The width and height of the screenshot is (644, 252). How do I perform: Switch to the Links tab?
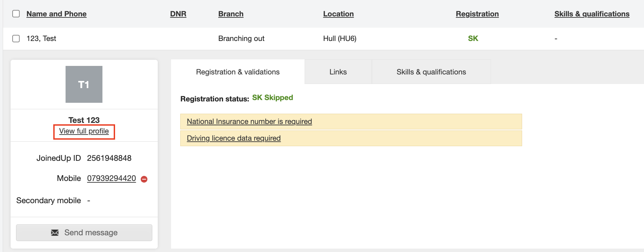(x=338, y=72)
